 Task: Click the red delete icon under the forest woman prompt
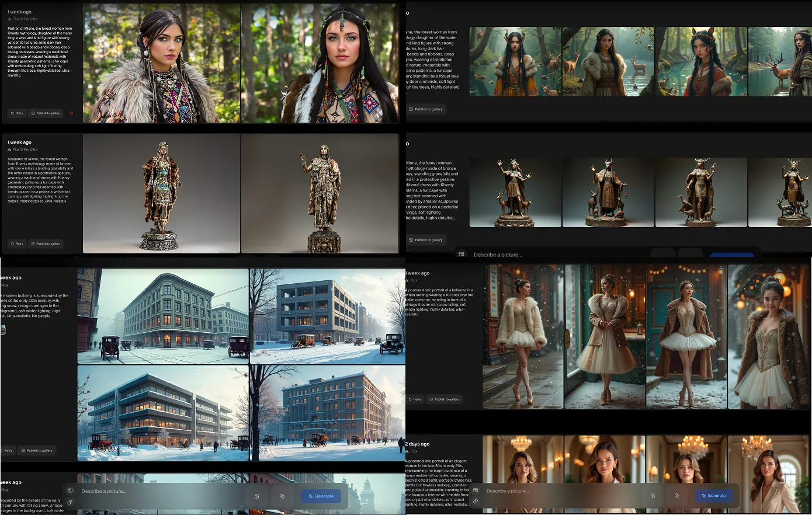tap(71, 113)
